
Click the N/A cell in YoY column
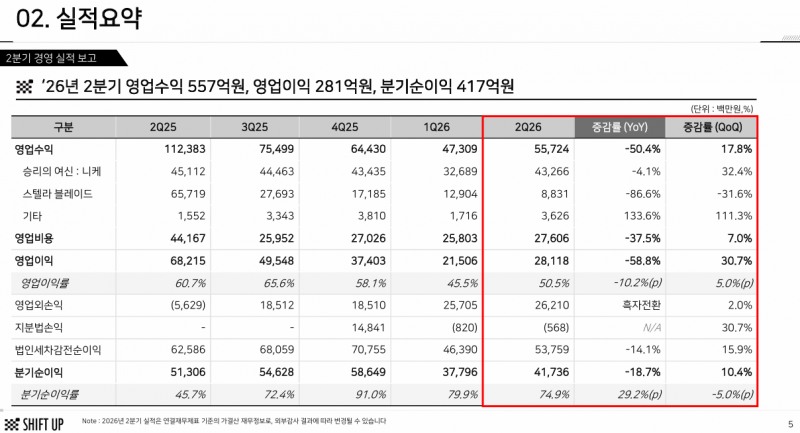pyautogui.click(x=652, y=327)
